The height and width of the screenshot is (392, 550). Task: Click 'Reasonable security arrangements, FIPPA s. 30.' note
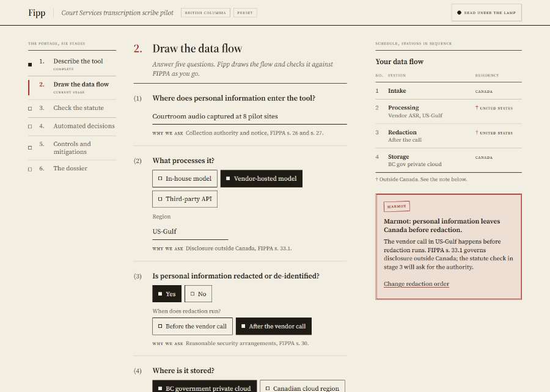pyautogui.click(x=248, y=343)
